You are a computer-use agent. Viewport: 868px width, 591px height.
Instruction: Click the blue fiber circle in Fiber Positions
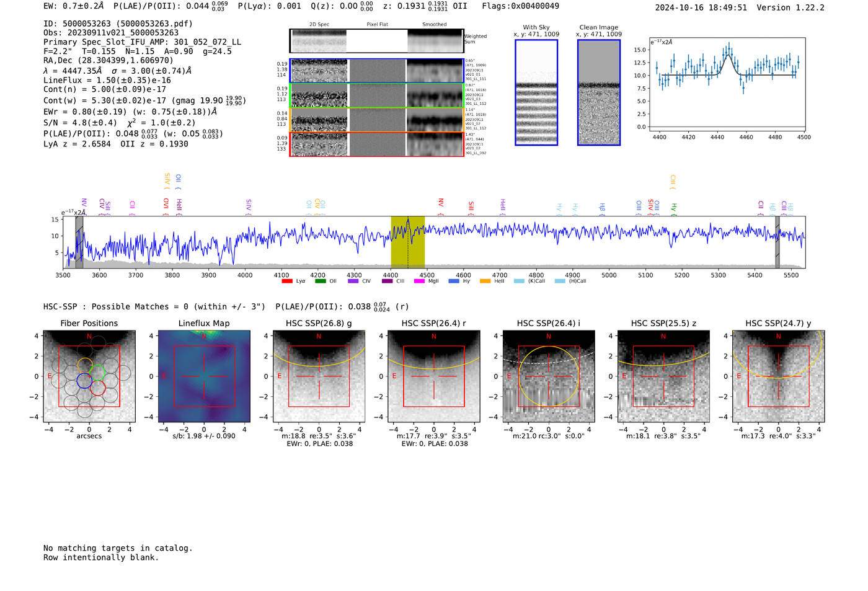point(84,381)
